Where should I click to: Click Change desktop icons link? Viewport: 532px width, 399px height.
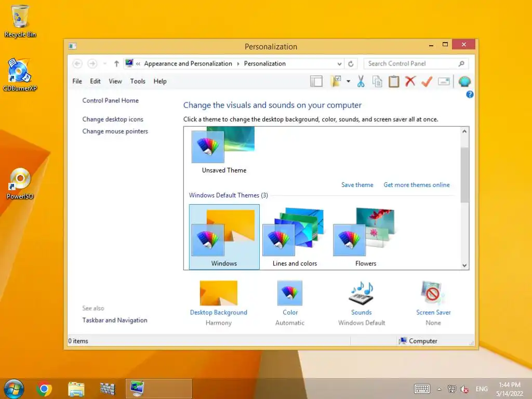[113, 119]
